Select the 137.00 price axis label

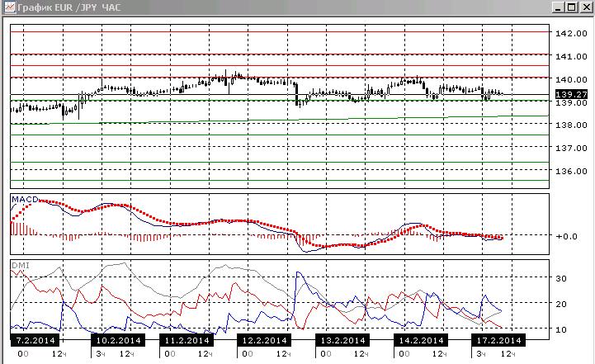[571, 148]
